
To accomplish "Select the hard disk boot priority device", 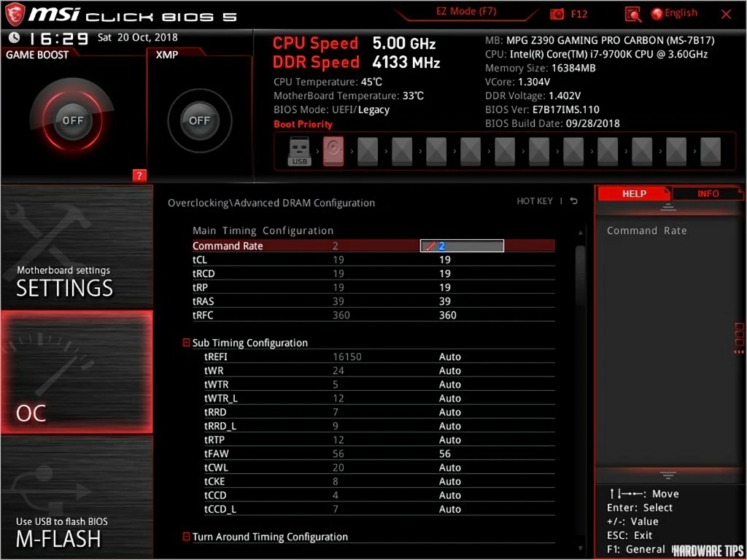I will pyautogui.click(x=333, y=152).
